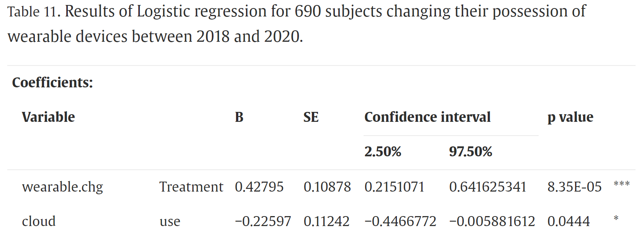Select the upper bound 0.641625341

(488, 187)
